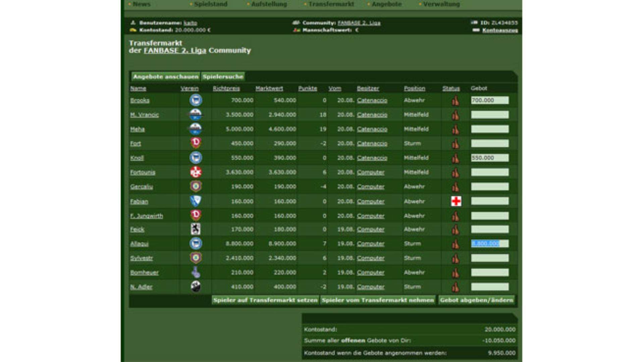Click the club crest in the M. Vrancic row

pos(196,115)
